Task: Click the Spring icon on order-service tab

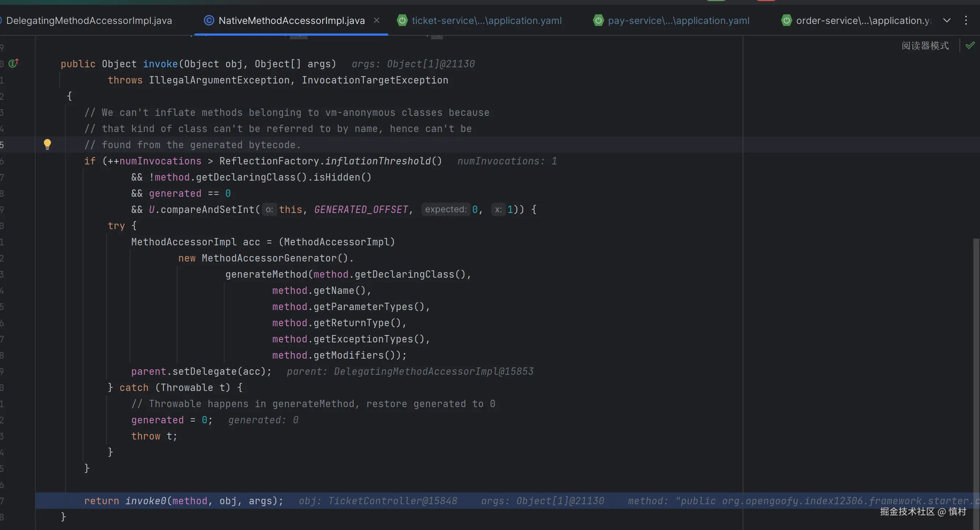Action: (786, 21)
